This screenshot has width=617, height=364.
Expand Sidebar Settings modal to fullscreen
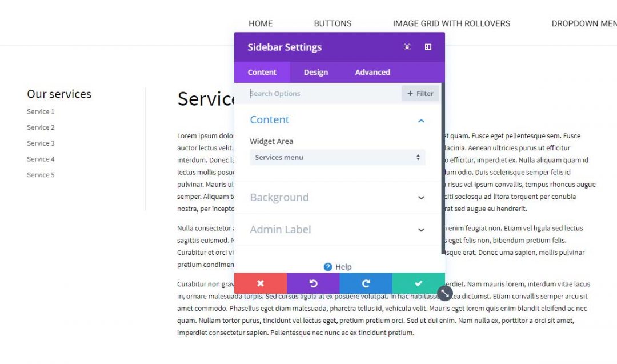407,47
